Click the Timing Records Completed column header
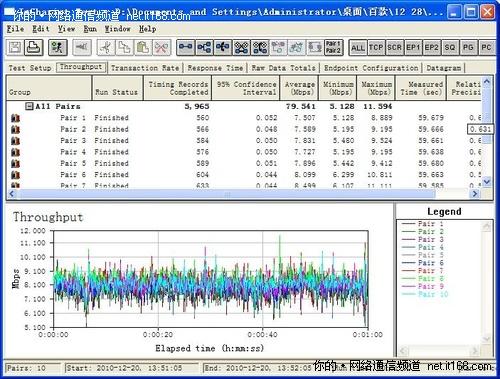This screenshot has height=379, width=500. point(177,88)
